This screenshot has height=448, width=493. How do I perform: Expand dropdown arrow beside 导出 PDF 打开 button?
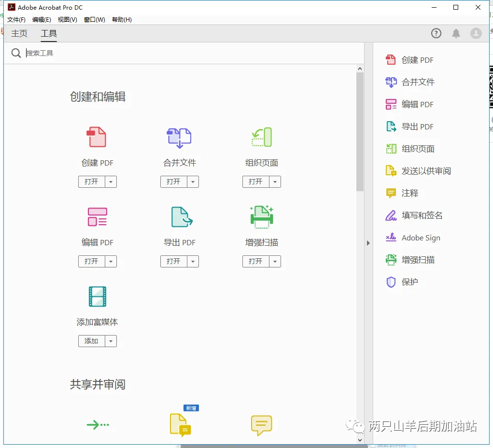coord(193,261)
